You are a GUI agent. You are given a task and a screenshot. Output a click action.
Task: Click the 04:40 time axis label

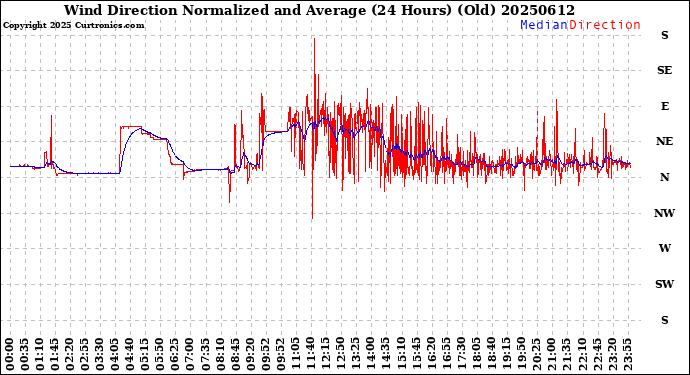[x=130, y=354]
